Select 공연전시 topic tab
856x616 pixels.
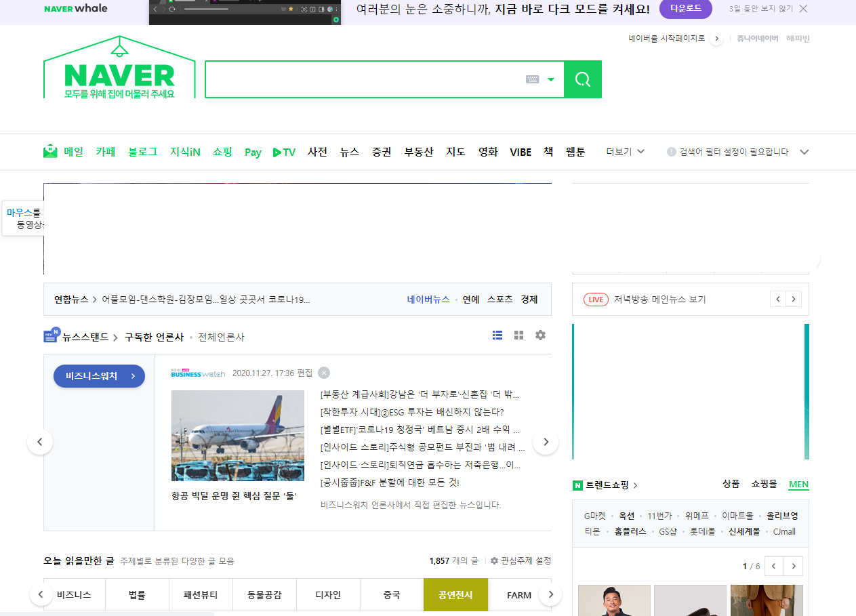[455, 595]
